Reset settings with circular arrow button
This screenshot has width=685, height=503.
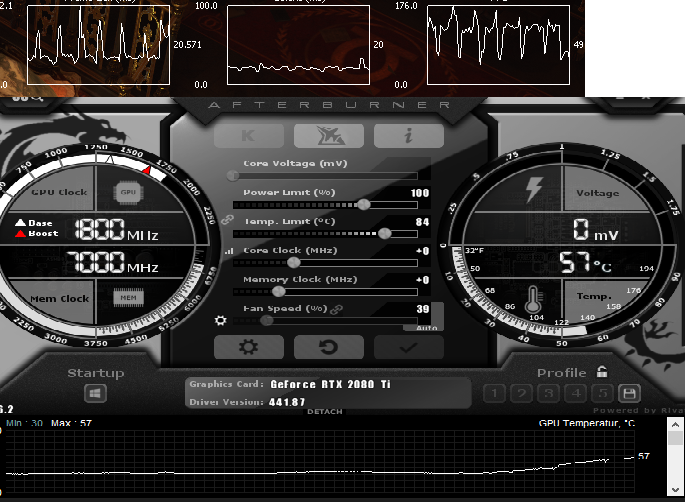pyautogui.click(x=329, y=347)
